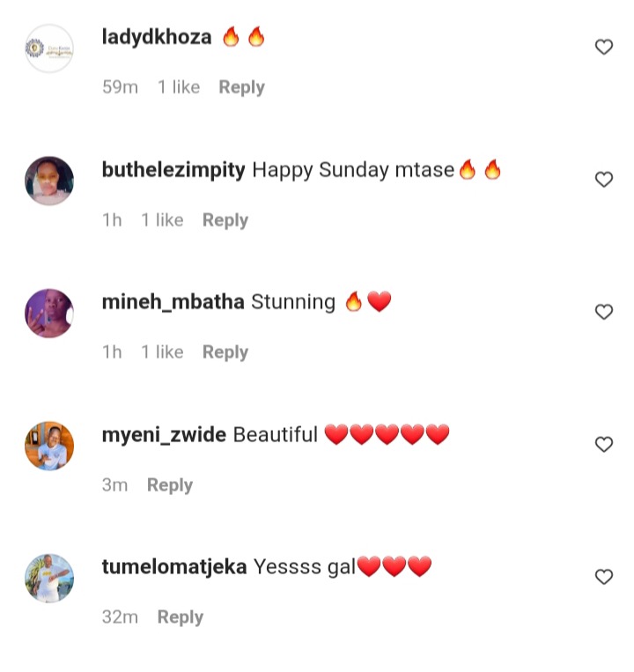Image resolution: width=634 pixels, height=672 pixels.
Task: Open ladydkhoza username link
Action: click(157, 37)
